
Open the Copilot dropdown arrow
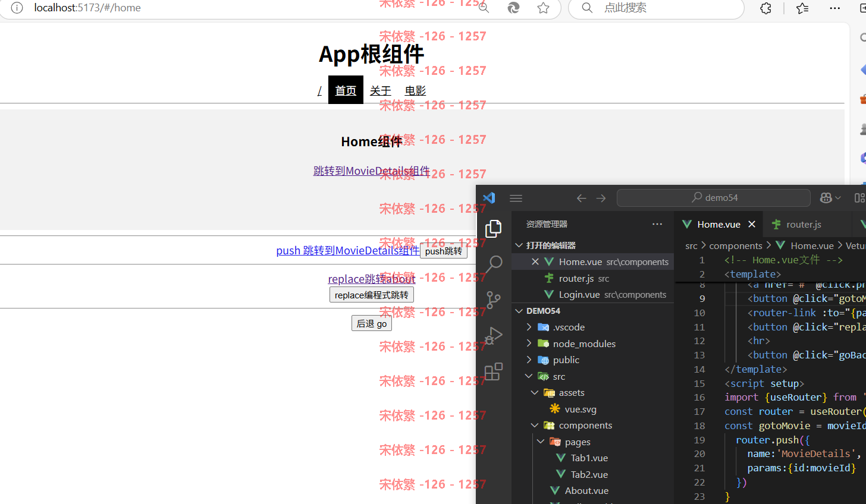(x=838, y=198)
